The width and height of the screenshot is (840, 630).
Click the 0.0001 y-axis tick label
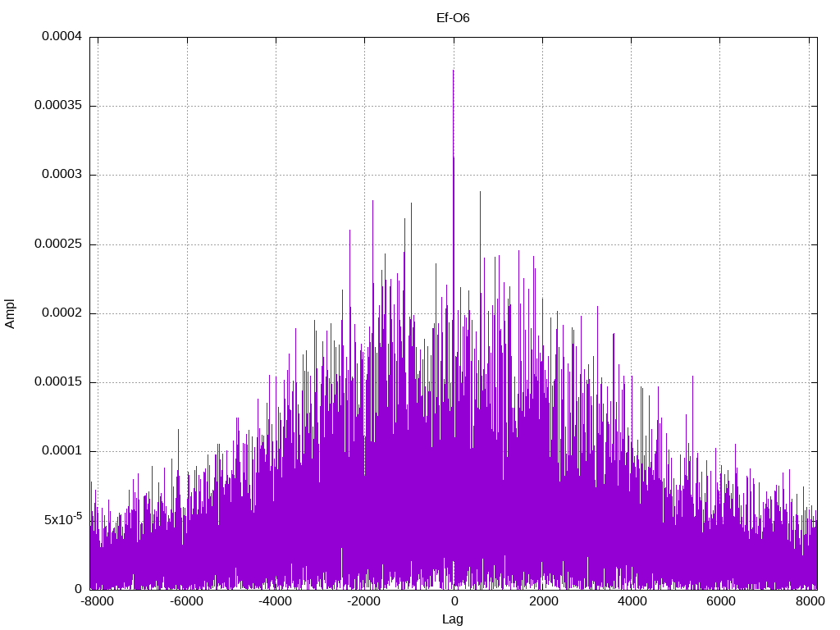[62, 450]
